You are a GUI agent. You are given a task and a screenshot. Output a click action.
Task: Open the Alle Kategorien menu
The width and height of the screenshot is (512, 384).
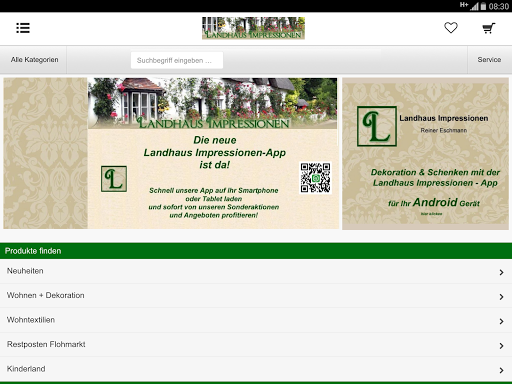click(x=33, y=60)
